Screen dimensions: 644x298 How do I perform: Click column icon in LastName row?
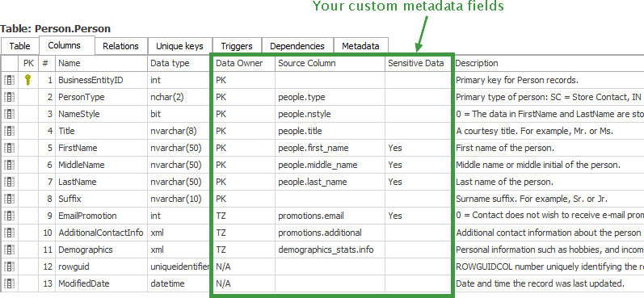tap(10, 182)
